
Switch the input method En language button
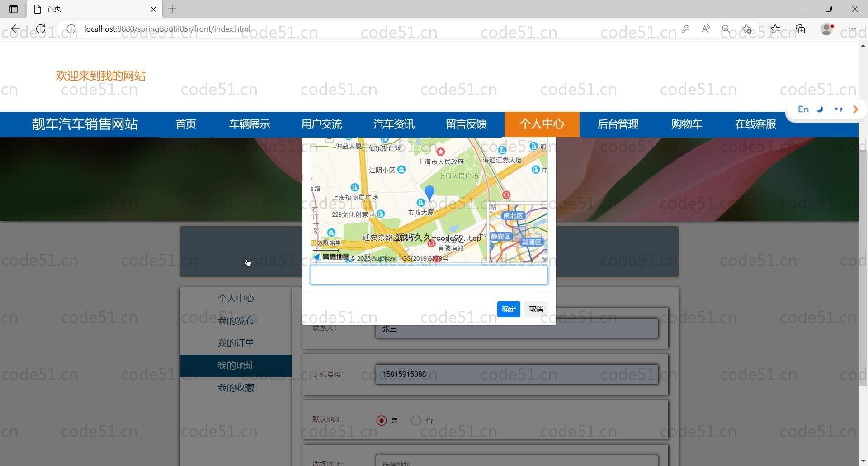click(x=803, y=109)
